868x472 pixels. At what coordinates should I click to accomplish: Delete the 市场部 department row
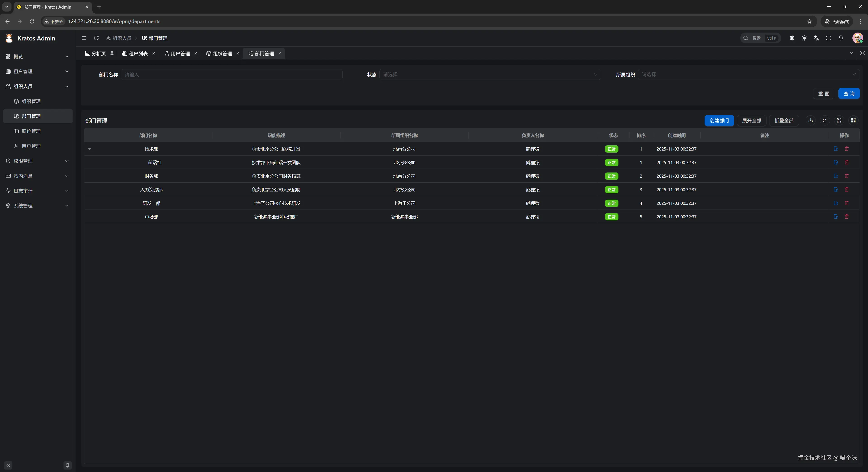[x=847, y=217]
